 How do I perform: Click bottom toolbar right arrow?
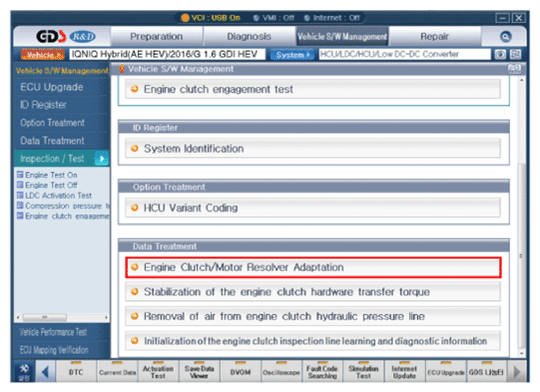(x=517, y=372)
